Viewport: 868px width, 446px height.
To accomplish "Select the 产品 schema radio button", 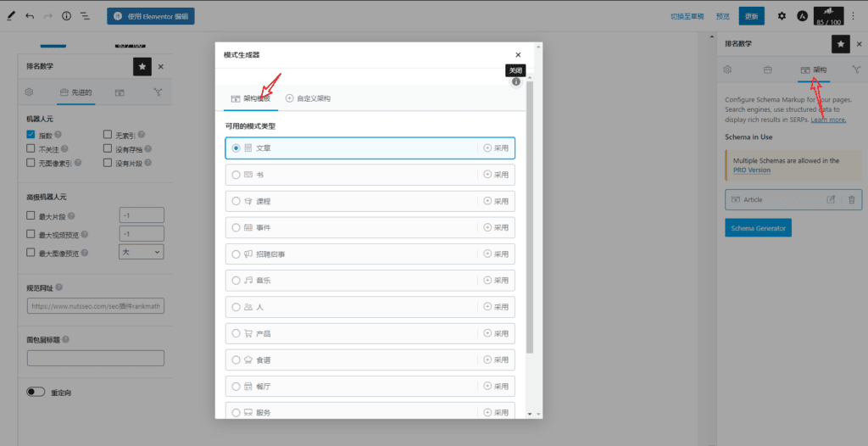I will [x=236, y=333].
